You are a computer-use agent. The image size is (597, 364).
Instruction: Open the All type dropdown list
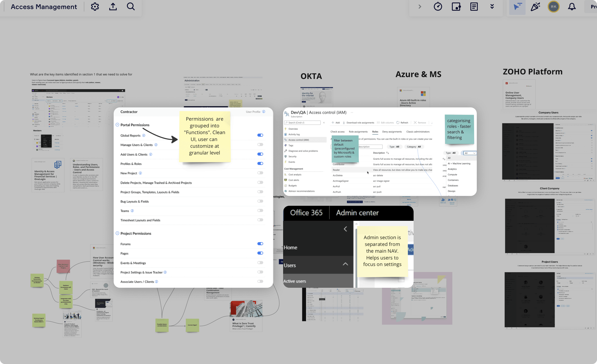pyautogui.click(x=470, y=153)
